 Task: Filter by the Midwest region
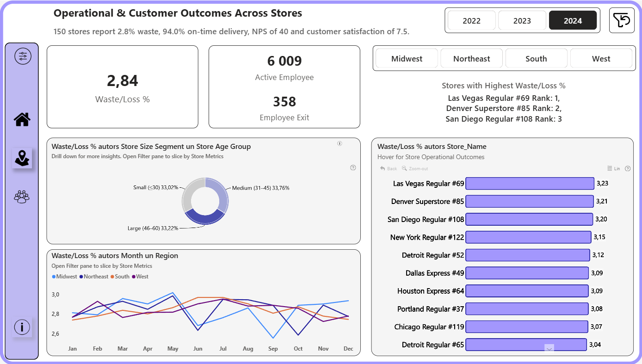click(407, 59)
